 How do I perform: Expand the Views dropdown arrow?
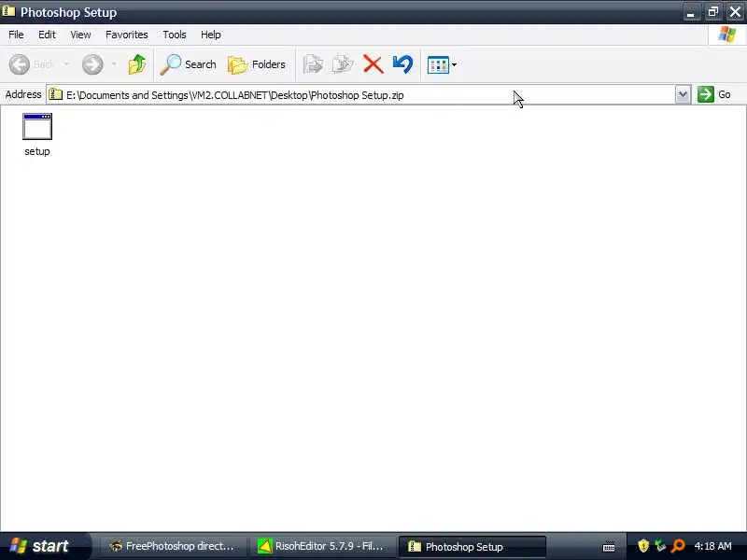pyautogui.click(x=454, y=64)
